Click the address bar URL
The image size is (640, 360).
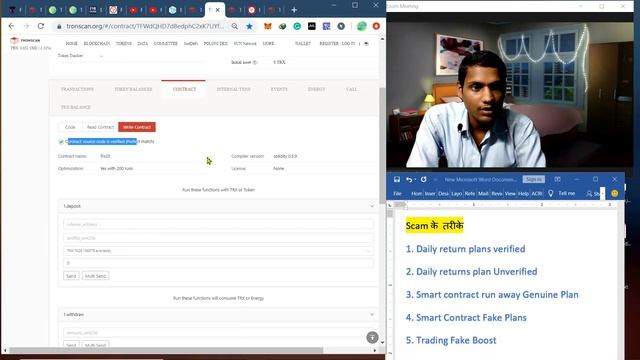[145, 26]
